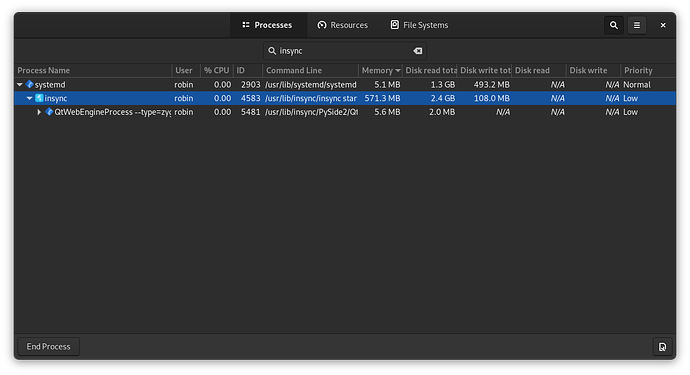Sort by Disk write column header
This screenshot has height=375, width=690.
pyautogui.click(x=594, y=70)
